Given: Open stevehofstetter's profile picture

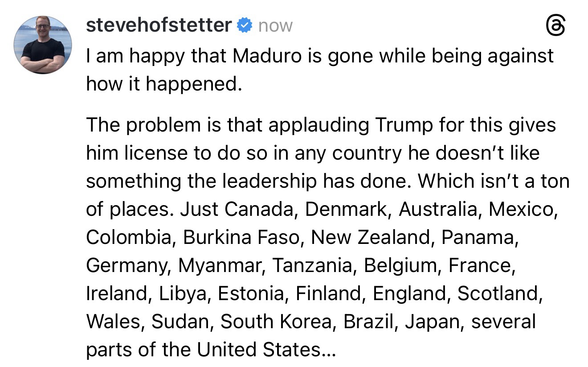Looking at the screenshot, I should (43, 45).
